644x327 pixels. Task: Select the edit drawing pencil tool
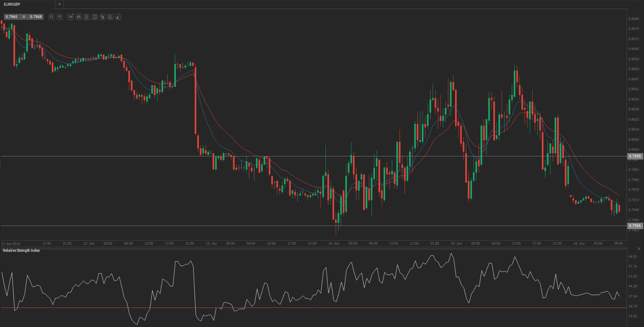(110, 17)
